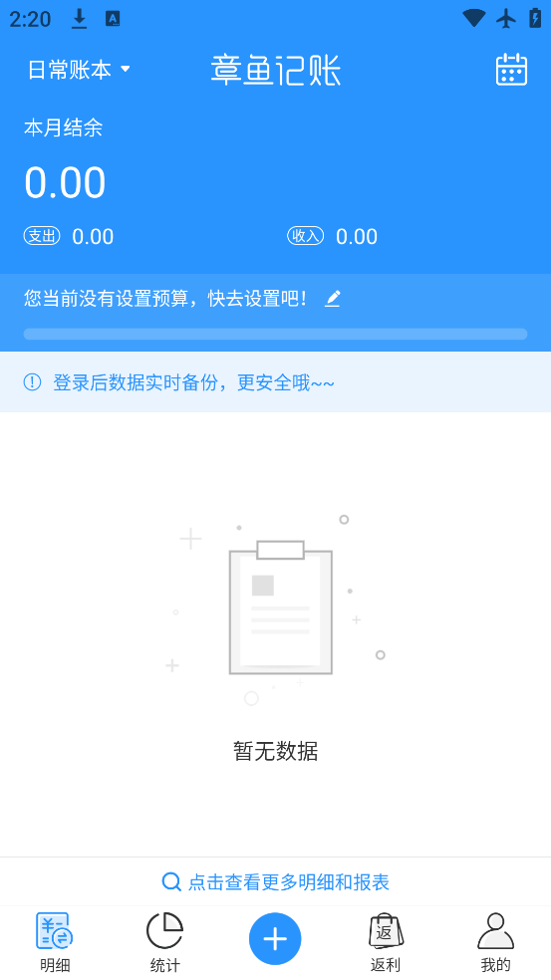The width and height of the screenshot is (551, 980).
Task: Tap the download icon in status bar
Action: [x=79, y=19]
